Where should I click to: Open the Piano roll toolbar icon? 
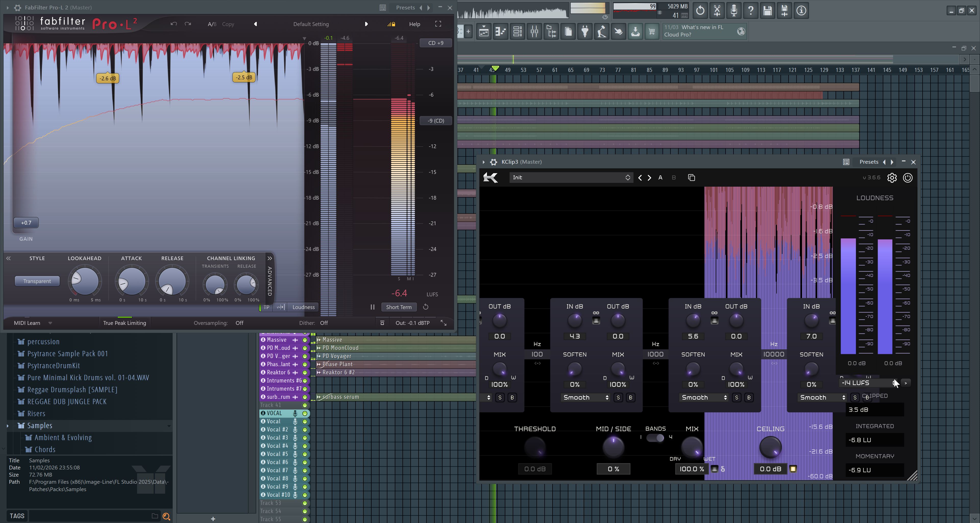pyautogui.click(x=500, y=32)
